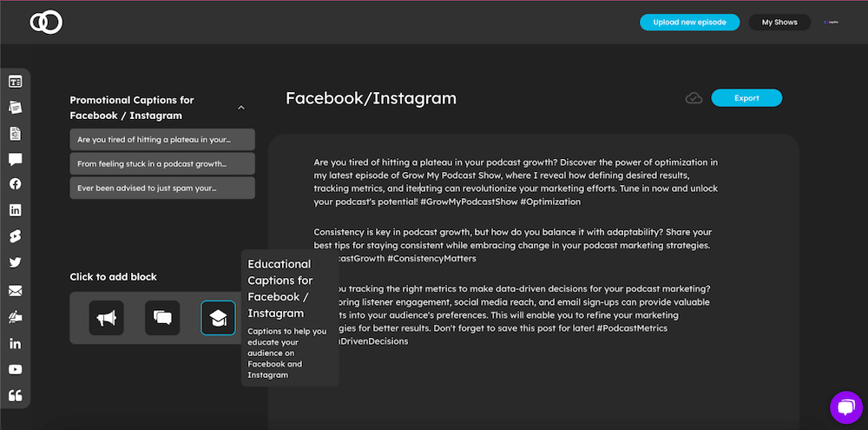Select caption 'From feeling stuck in a podcast growth'
This screenshot has width=868, height=430.
click(162, 164)
